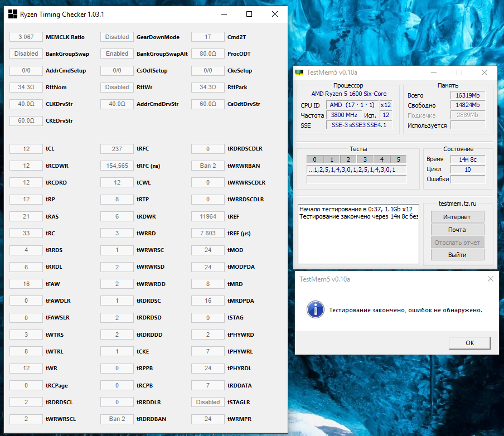
Task: Open the Интернет button in TestMem5
Action: click(x=457, y=217)
